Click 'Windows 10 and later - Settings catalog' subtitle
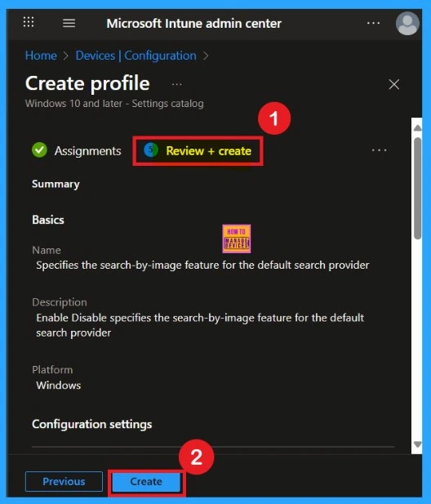Viewport: 431px width, 504px height. (114, 104)
